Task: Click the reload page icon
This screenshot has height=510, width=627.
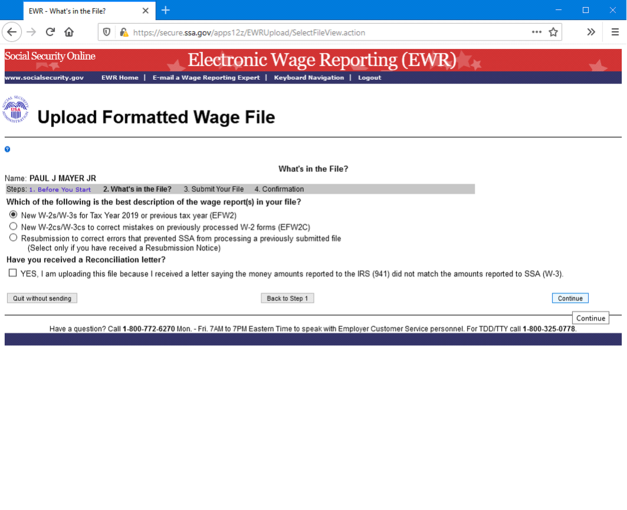Action: tap(50, 32)
